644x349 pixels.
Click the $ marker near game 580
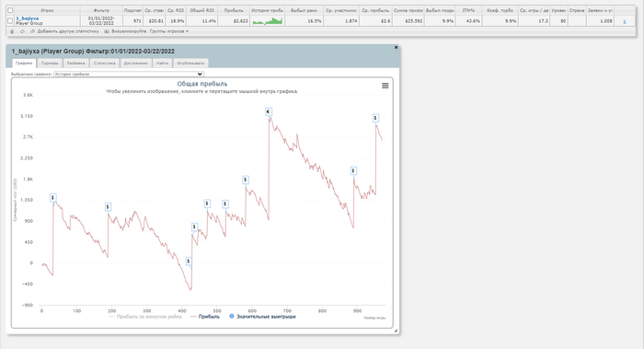[x=246, y=180]
